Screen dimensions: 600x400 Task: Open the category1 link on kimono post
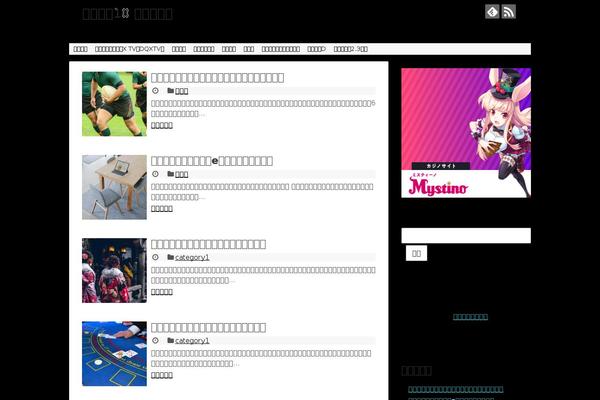[x=192, y=258]
